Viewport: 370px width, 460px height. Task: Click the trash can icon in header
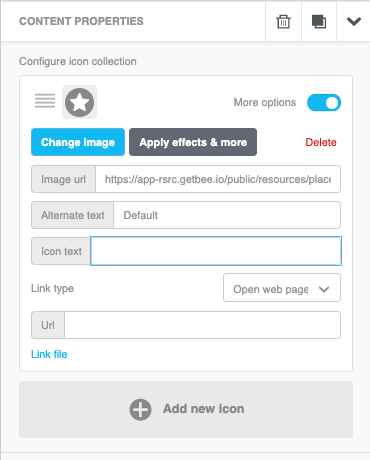tap(283, 22)
